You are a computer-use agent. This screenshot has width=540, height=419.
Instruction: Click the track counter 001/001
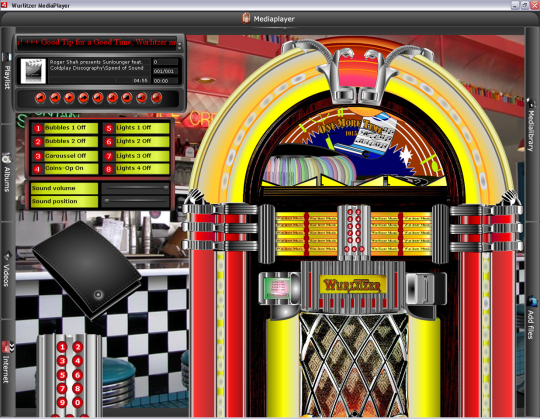tap(164, 71)
